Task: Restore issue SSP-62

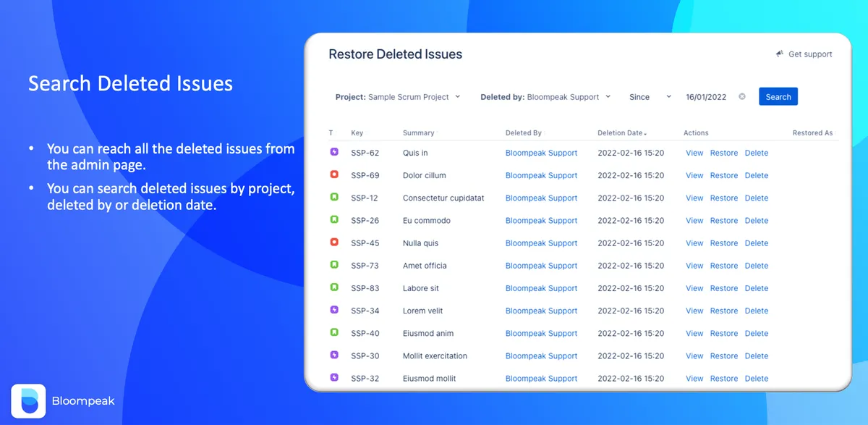Action: (x=724, y=153)
